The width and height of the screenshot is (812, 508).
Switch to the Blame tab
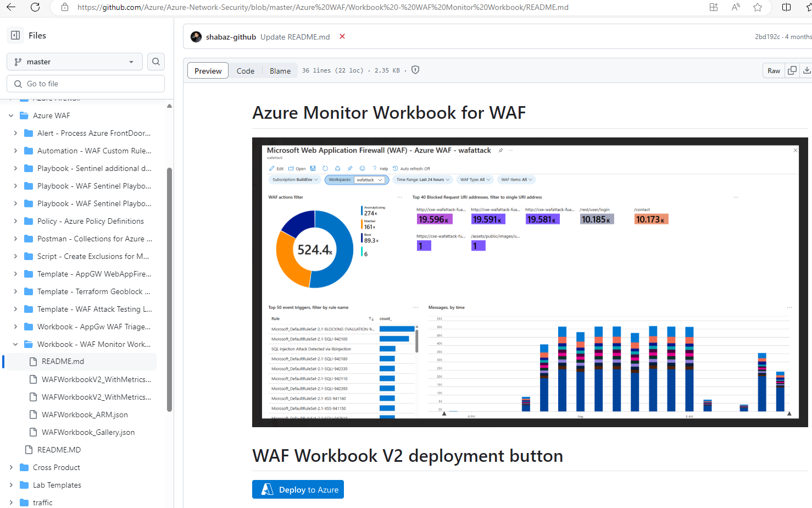pyautogui.click(x=280, y=71)
